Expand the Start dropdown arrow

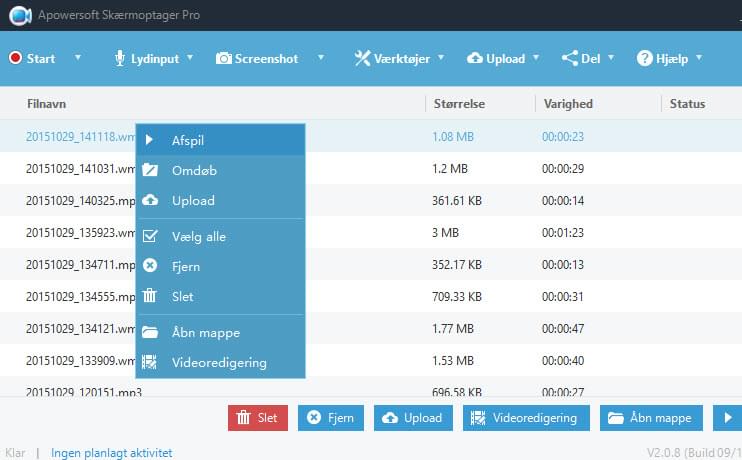(78, 58)
